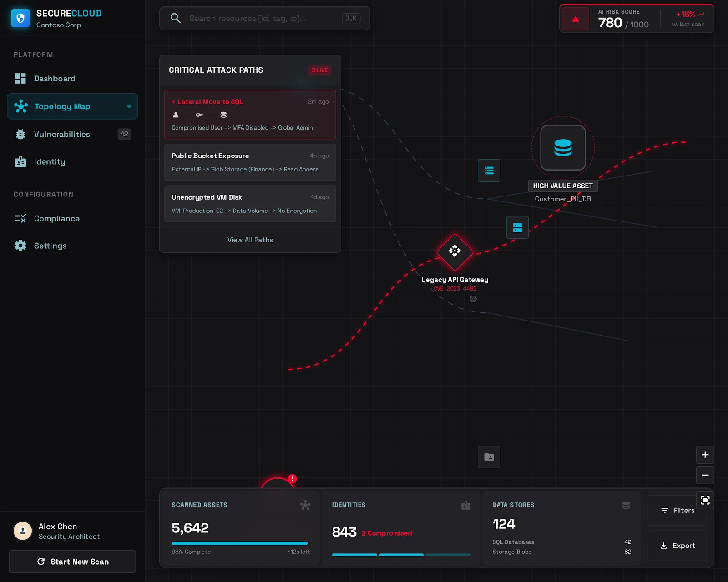The height and width of the screenshot is (582, 728).
Task: Click the SecureCloud shield logo
Action: (20, 18)
